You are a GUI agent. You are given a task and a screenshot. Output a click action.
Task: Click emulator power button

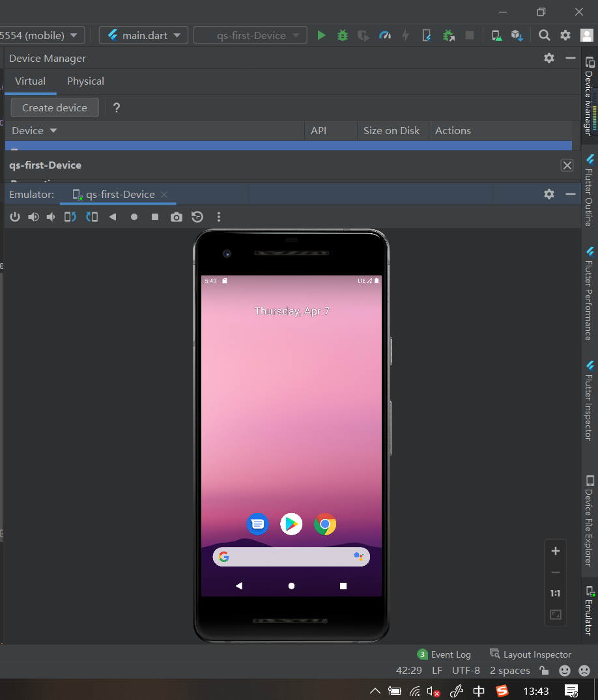click(x=15, y=217)
